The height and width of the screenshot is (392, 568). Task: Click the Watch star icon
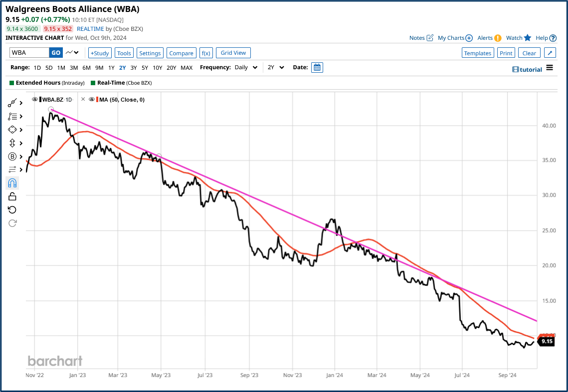(x=528, y=38)
